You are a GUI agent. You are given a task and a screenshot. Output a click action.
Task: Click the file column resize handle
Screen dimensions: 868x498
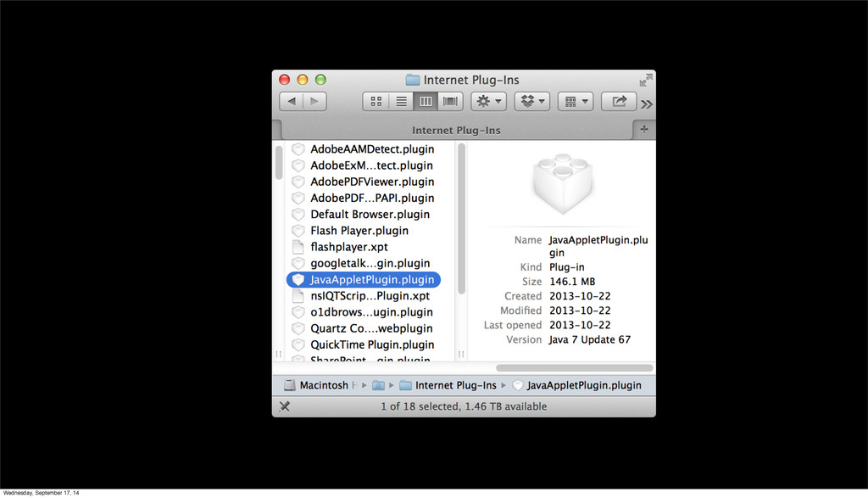(461, 354)
